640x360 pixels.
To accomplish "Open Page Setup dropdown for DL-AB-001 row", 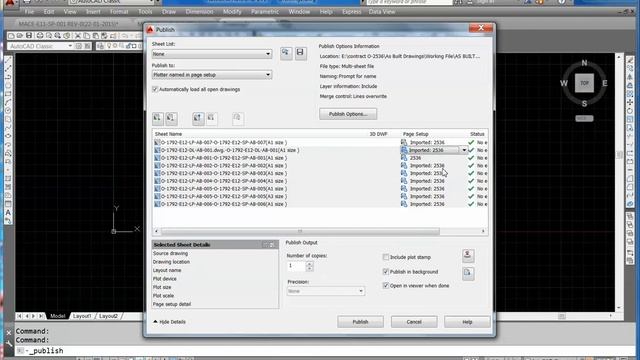I will tap(464, 150).
